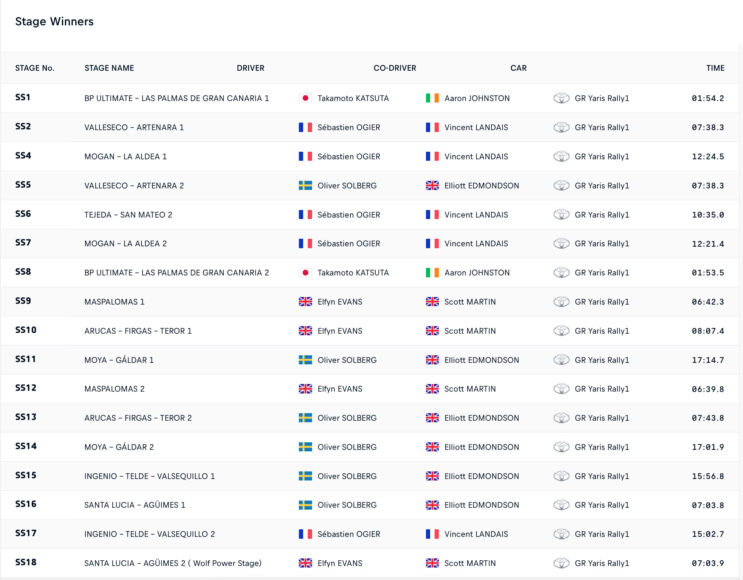Click the 17:14.7 time in SS11
Screen dimensions: 743x580
click(707, 360)
